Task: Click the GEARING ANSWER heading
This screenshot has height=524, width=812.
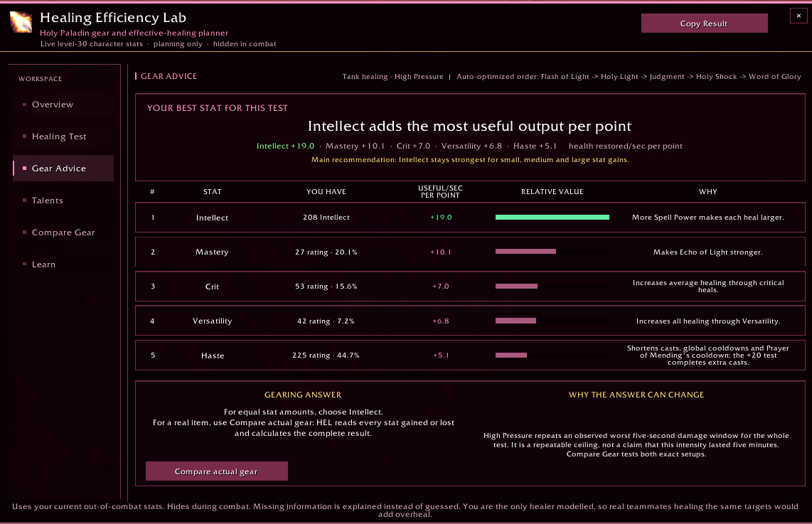Action: [303, 395]
